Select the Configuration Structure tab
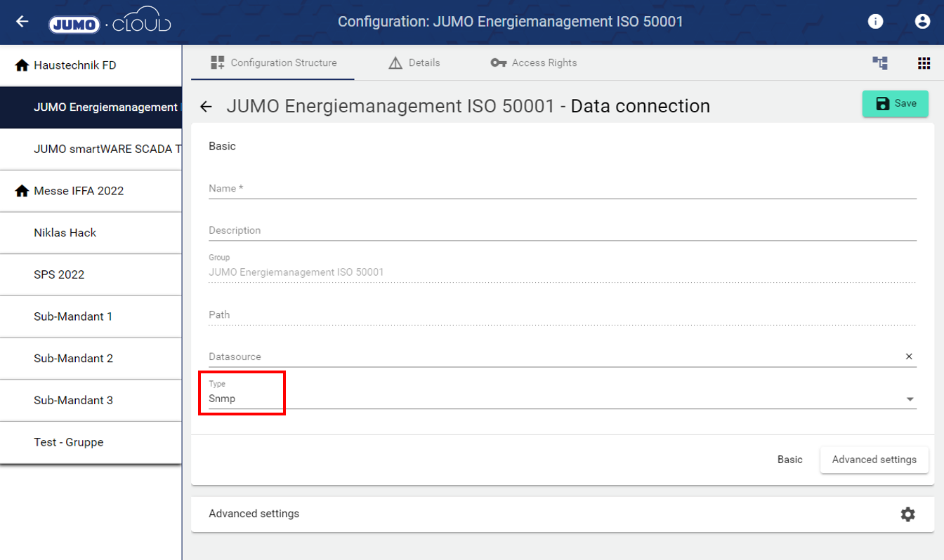 (273, 63)
